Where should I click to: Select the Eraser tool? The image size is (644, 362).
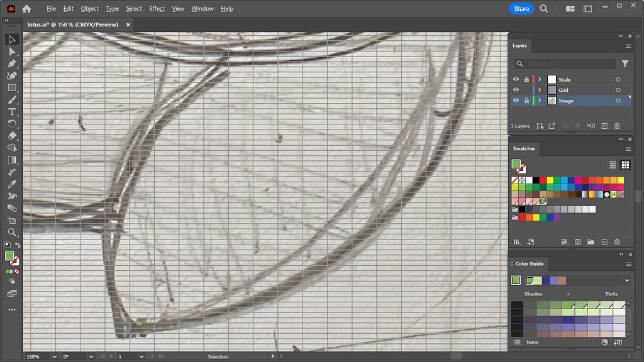pos(12,136)
